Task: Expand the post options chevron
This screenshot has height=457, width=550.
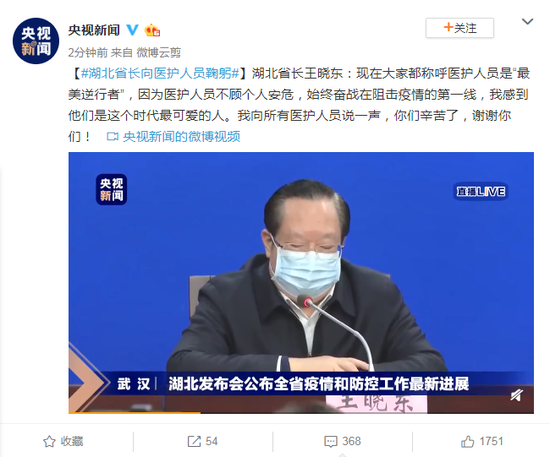Action: point(527,22)
